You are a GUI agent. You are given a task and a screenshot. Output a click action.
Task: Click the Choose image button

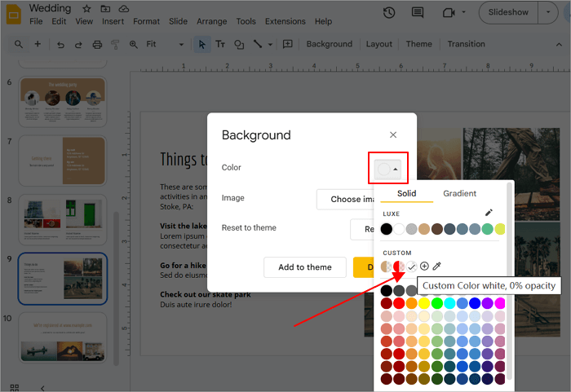pos(346,199)
